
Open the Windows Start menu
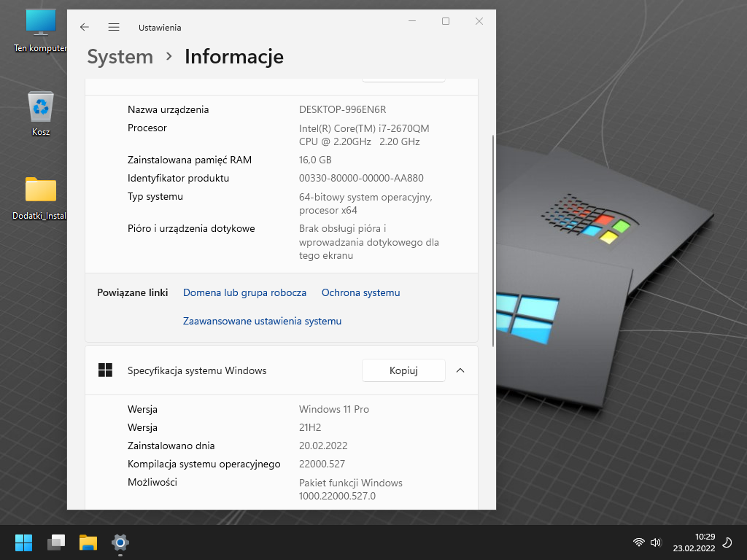[23, 542]
